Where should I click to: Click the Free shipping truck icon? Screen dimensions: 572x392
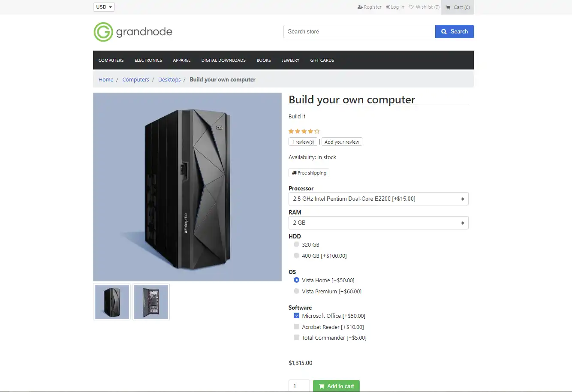294,173
